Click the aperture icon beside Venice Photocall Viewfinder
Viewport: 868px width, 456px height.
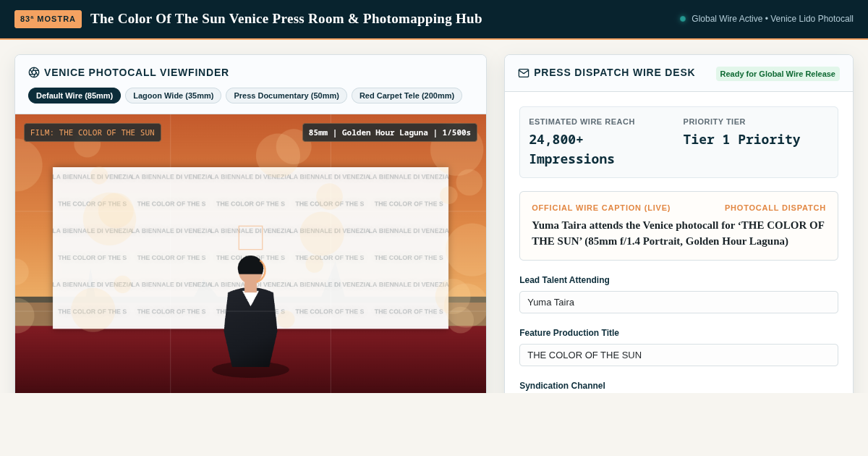(x=34, y=72)
